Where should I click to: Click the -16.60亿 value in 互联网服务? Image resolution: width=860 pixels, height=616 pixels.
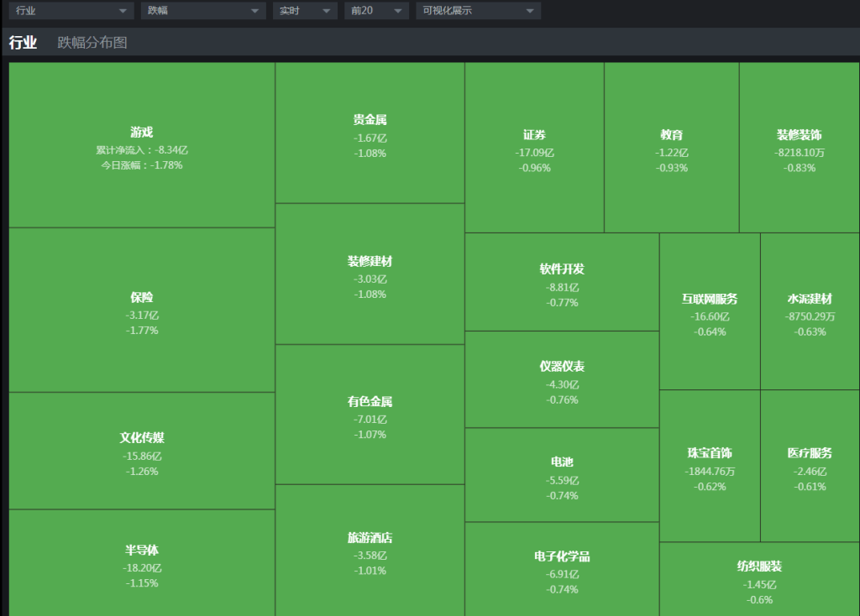coord(710,316)
